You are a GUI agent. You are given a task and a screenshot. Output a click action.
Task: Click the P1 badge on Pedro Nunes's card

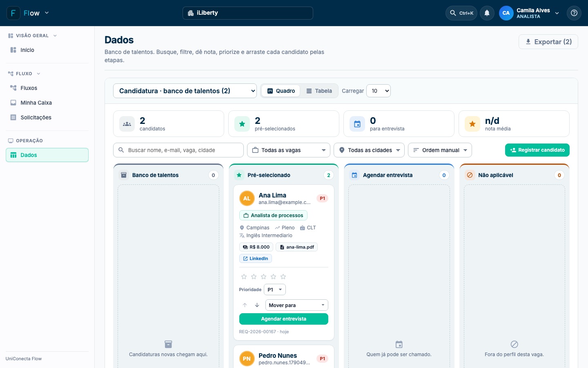(x=322, y=359)
